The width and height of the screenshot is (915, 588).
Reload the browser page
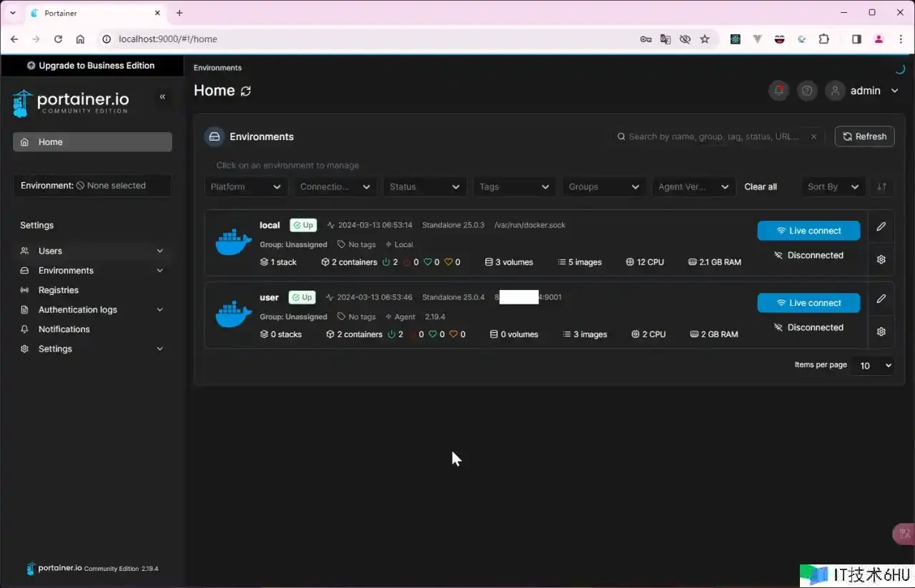pos(58,39)
